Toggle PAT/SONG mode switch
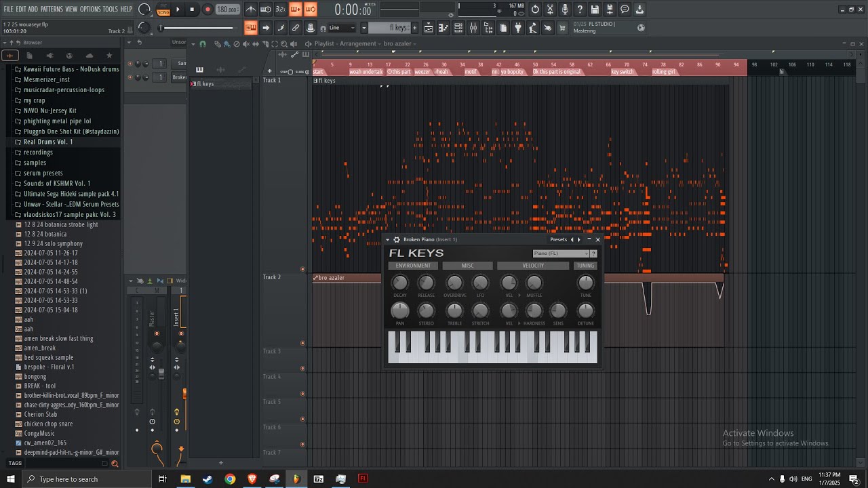 (163, 9)
